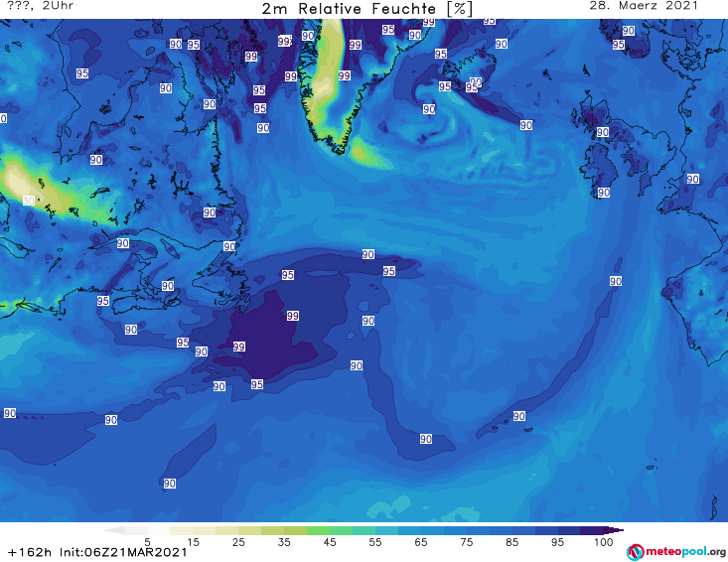The height and width of the screenshot is (562, 728).
Task: Click the colorbar tick label "45"
Action: [330, 542]
